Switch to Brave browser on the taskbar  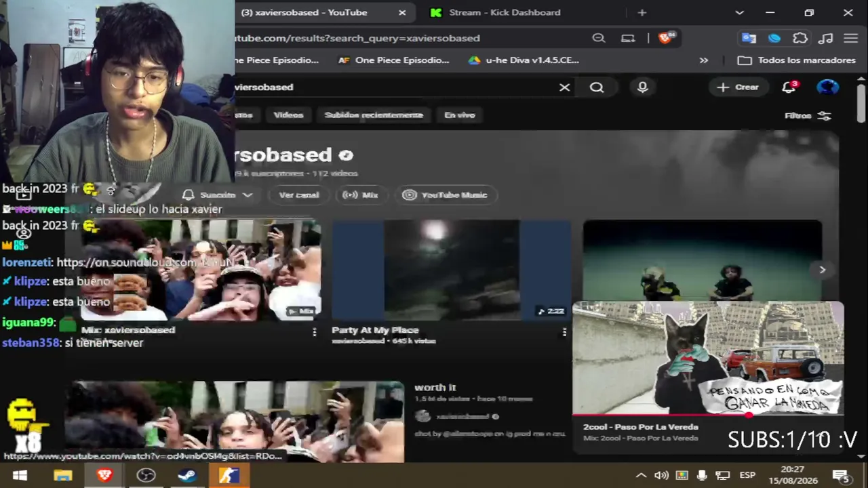click(104, 475)
